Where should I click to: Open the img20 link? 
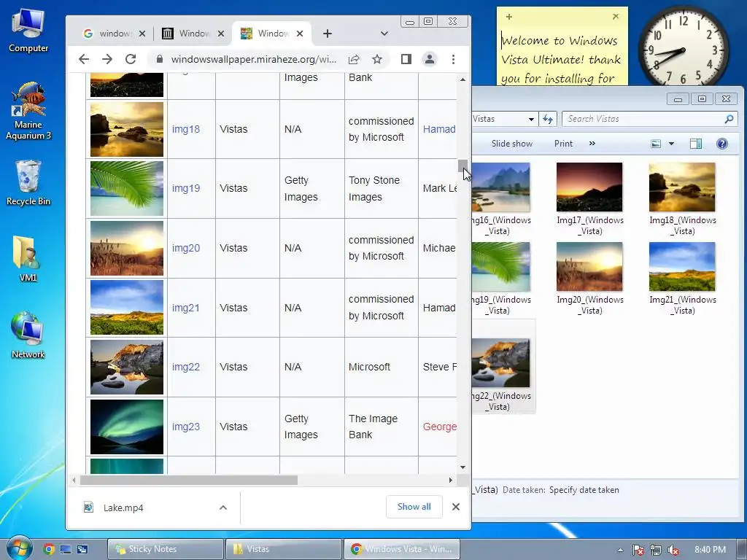186,248
